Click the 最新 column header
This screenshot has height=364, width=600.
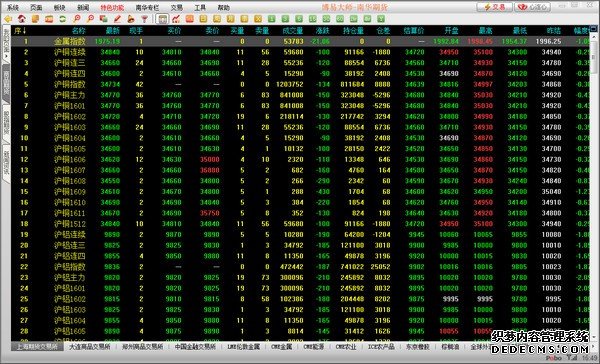(112, 31)
